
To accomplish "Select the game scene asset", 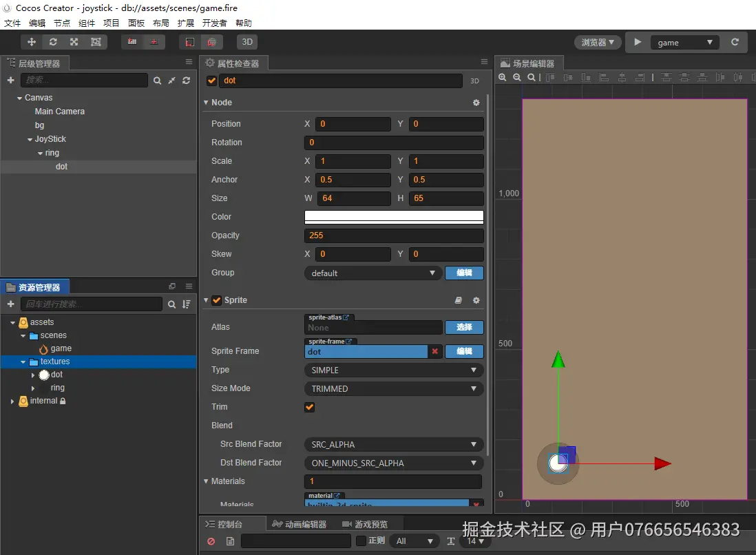I will [x=61, y=348].
